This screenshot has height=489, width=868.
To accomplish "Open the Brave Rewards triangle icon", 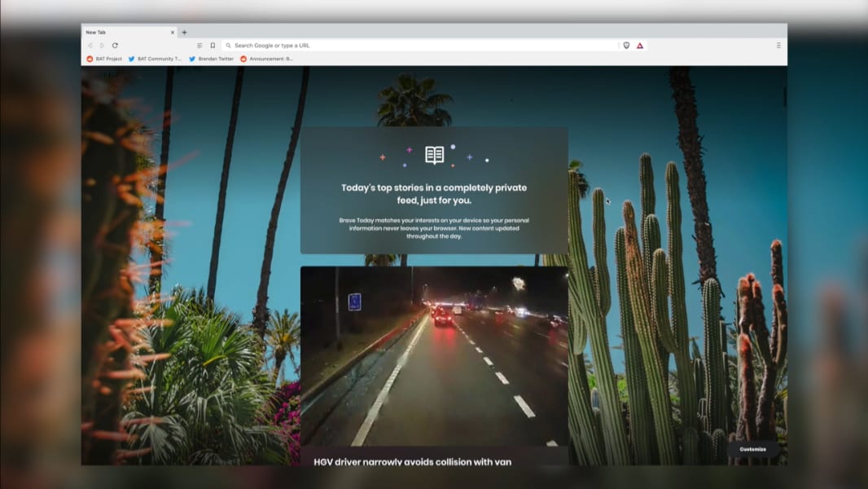I will (x=640, y=46).
